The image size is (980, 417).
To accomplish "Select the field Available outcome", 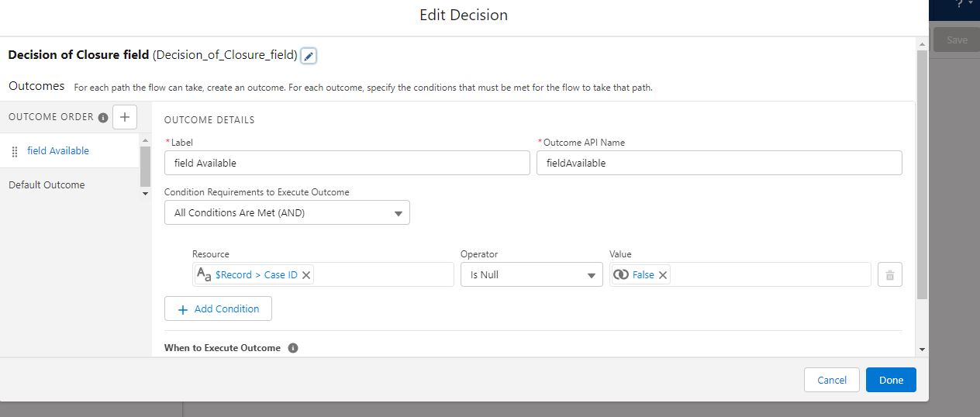I will 58,151.
